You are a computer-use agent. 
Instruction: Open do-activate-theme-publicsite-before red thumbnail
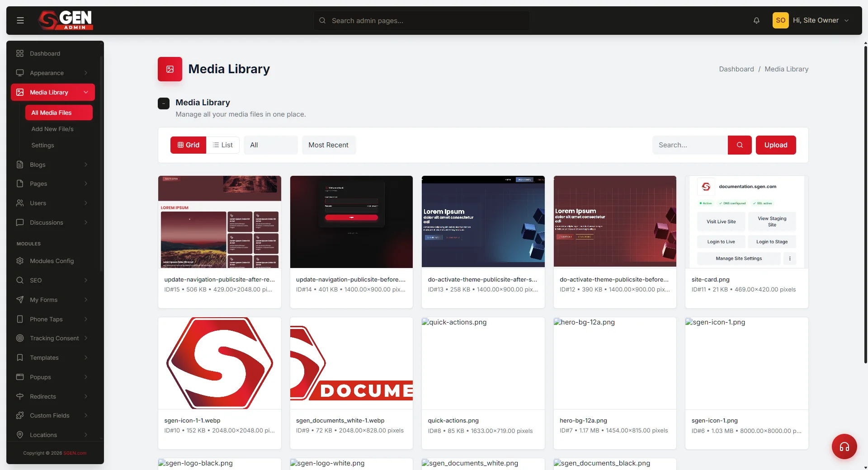click(615, 222)
